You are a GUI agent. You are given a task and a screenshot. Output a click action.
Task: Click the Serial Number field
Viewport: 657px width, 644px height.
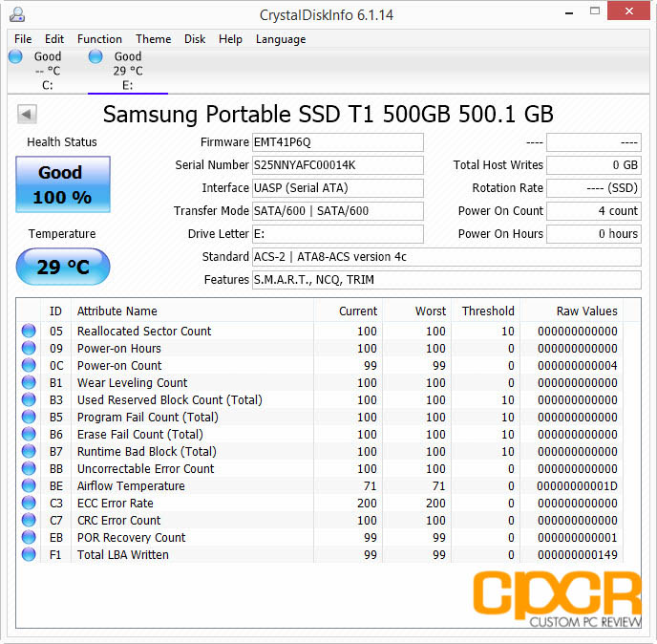click(338, 165)
